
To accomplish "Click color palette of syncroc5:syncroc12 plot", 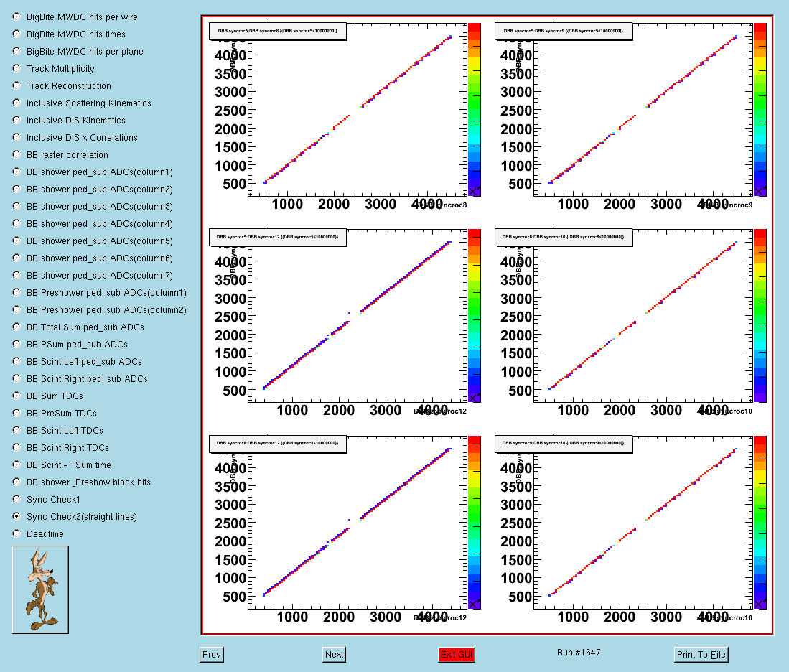I will tap(475, 316).
